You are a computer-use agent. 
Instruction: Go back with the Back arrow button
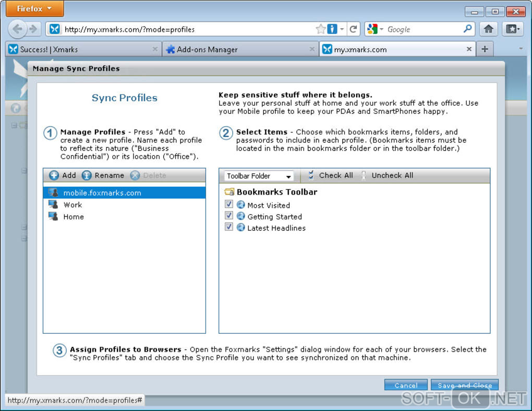pyautogui.click(x=17, y=29)
